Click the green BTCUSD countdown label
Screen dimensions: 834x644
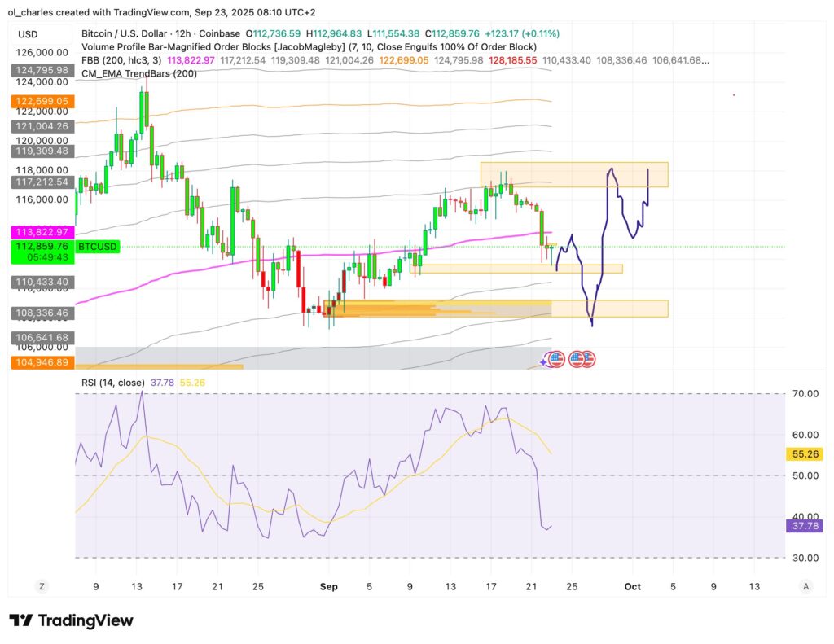(x=97, y=246)
